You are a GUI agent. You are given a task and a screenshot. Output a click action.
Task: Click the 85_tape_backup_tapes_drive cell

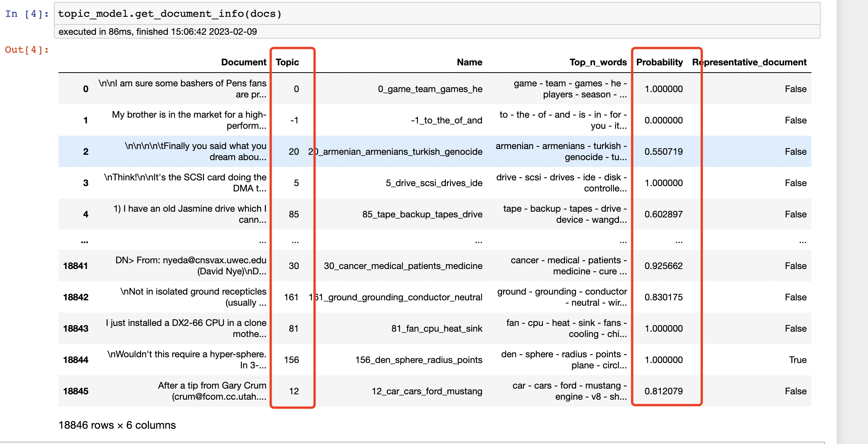(422, 214)
